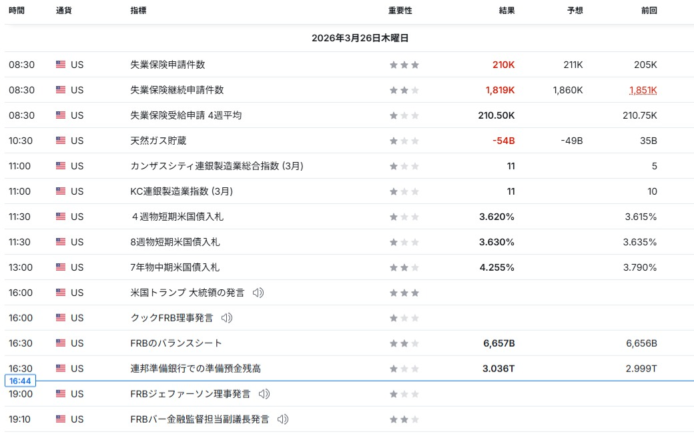The image size is (694, 440).
Task: Click the 重要性 column header
Action: tap(400, 10)
